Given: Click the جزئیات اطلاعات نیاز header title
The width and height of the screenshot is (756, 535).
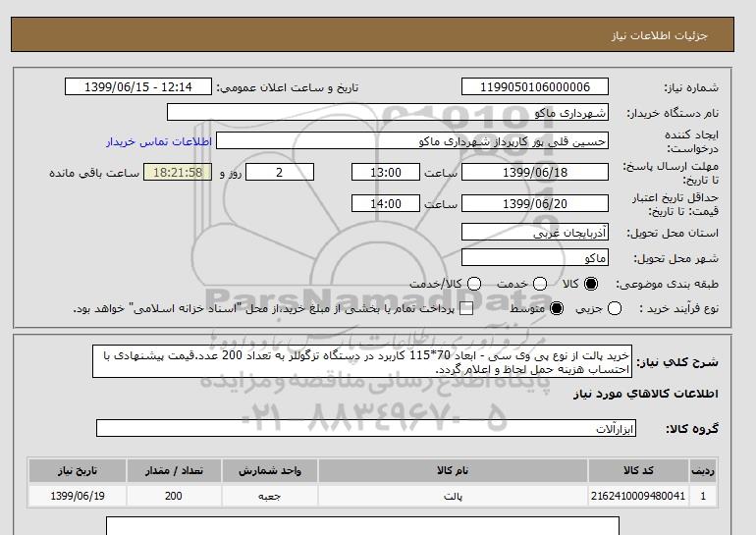Looking at the screenshot, I should click(659, 35).
